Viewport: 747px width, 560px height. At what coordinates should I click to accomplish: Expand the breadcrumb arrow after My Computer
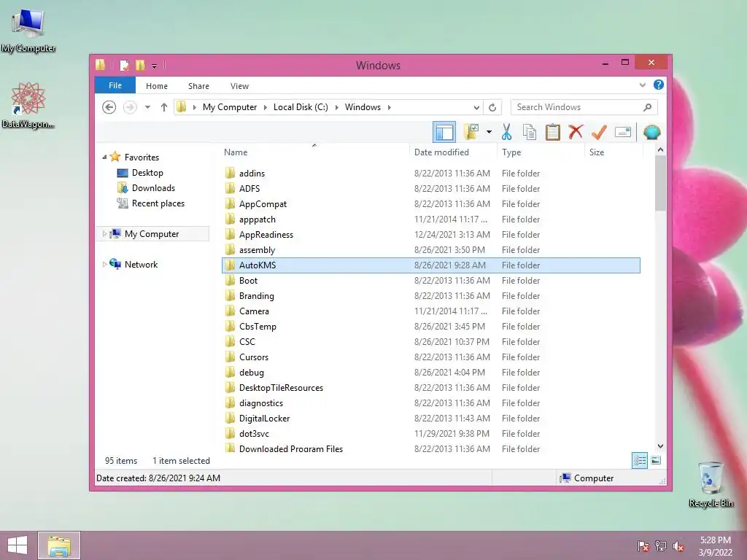tap(265, 107)
